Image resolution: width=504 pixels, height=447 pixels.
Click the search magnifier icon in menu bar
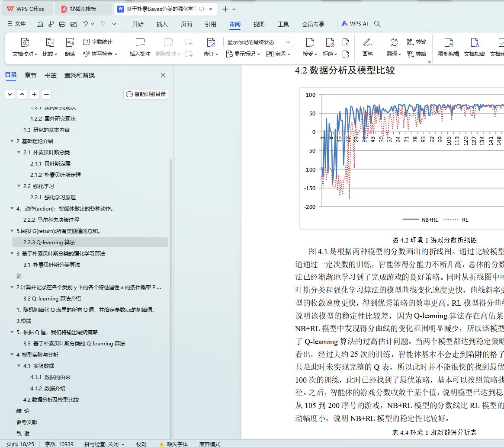[x=377, y=24]
